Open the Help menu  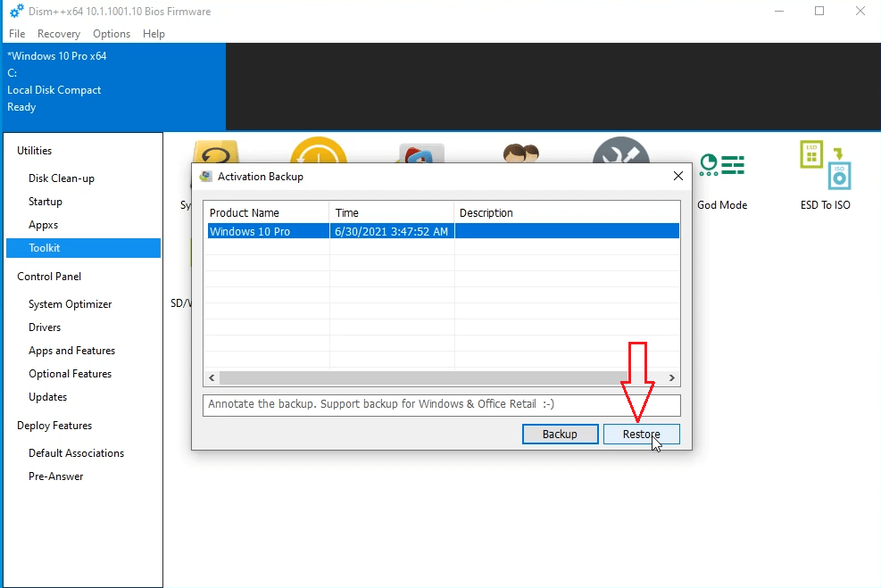(x=154, y=34)
